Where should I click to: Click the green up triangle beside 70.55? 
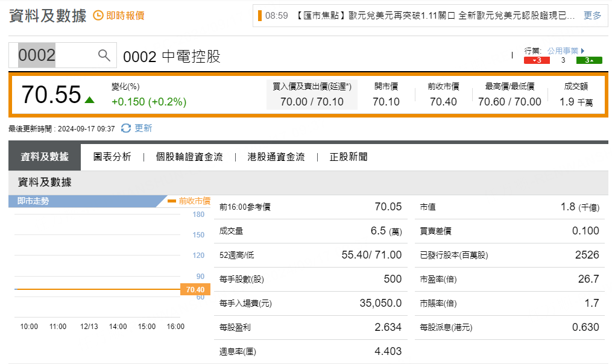point(90,100)
